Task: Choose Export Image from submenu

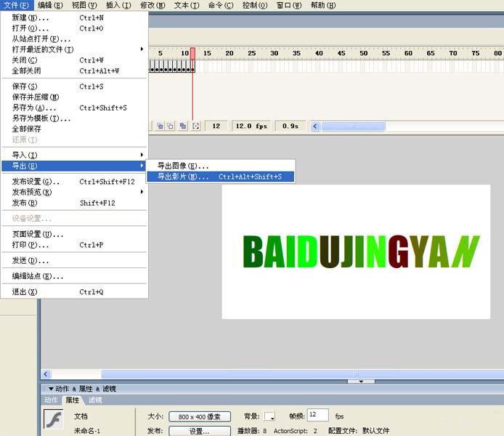Action: coord(221,166)
